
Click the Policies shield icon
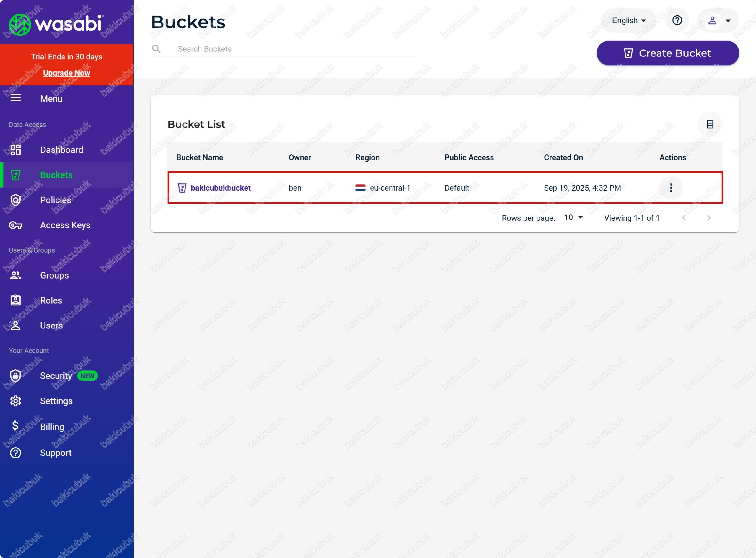(16, 200)
